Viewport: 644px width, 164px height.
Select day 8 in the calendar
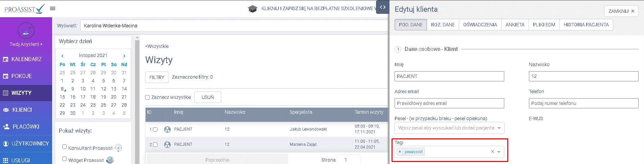tap(62, 89)
